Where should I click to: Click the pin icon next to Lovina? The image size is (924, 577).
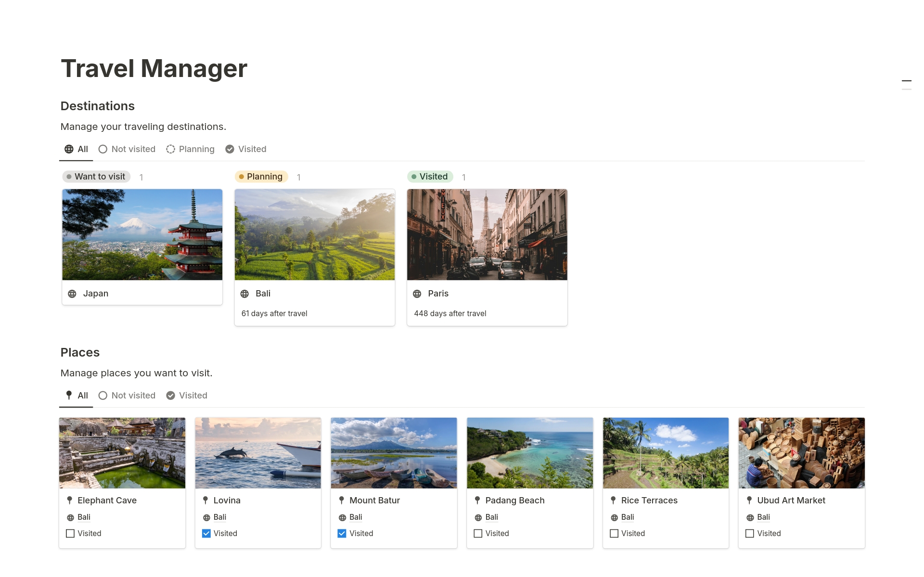206,500
